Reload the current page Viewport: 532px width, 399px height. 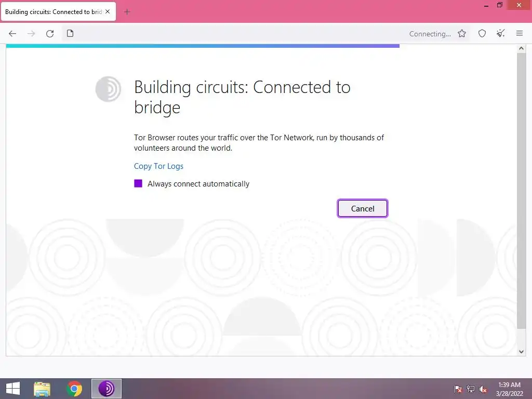(x=50, y=34)
